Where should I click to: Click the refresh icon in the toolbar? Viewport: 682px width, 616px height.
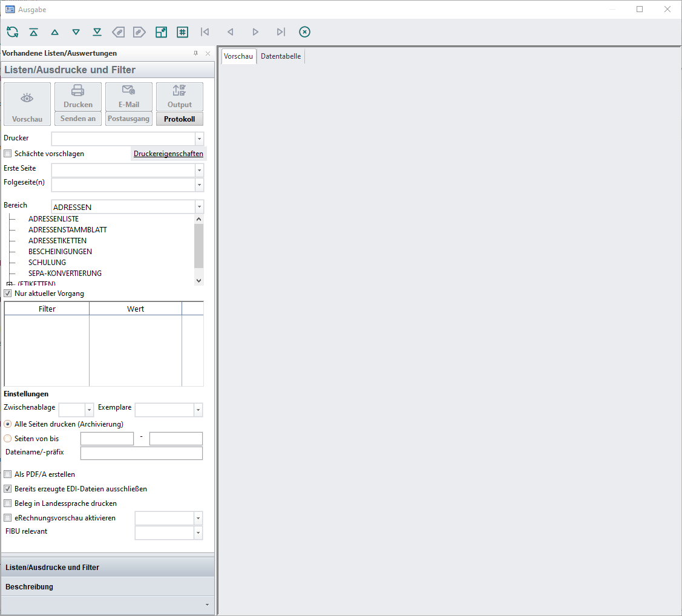(x=12, y=32)
